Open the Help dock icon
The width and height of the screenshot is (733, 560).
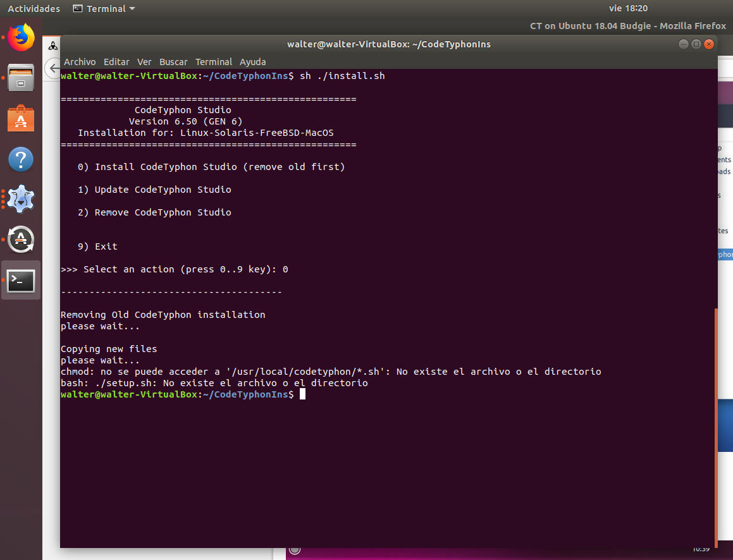click(21, 159)
